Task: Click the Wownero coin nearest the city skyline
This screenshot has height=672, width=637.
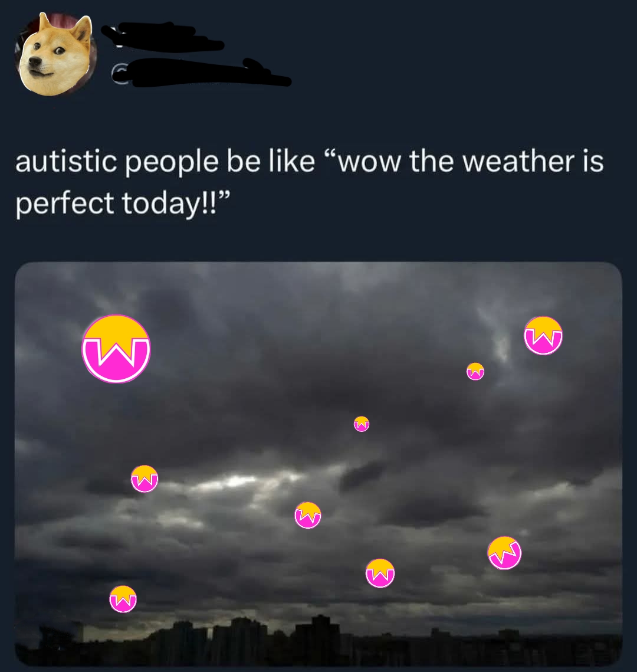Action: (123, 599)
